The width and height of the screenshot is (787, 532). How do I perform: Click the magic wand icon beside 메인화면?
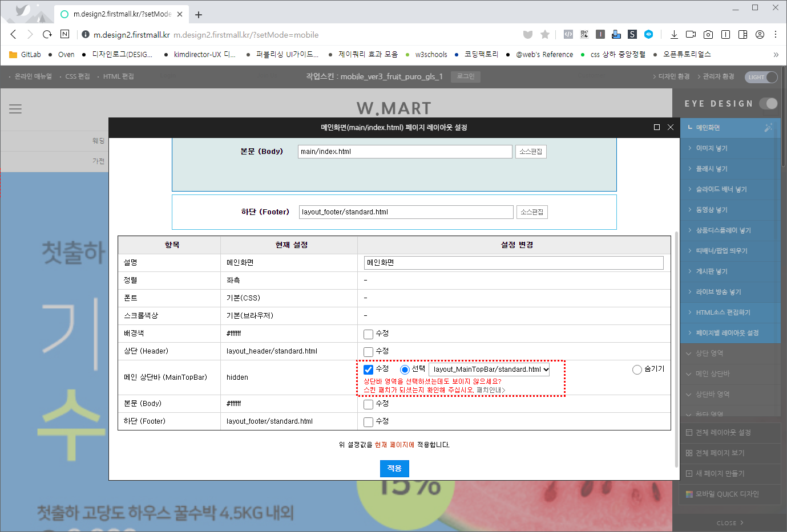click(x=768, y=128)
